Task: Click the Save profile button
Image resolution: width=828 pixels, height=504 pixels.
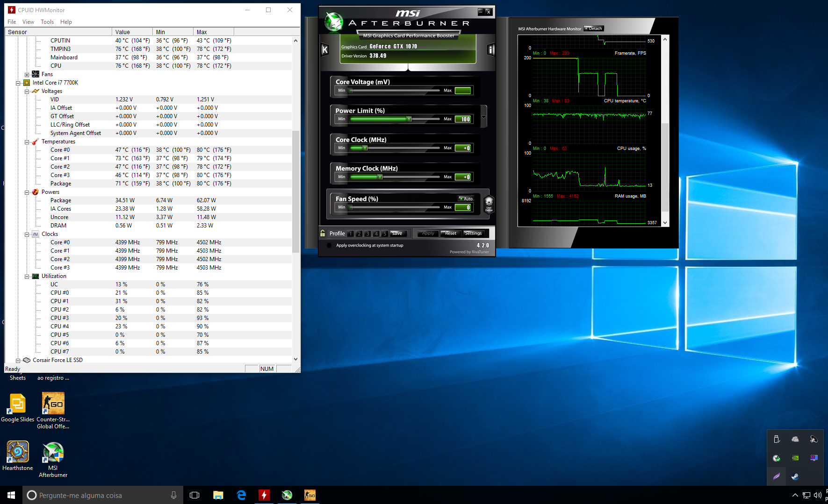Action: [399, 233]
